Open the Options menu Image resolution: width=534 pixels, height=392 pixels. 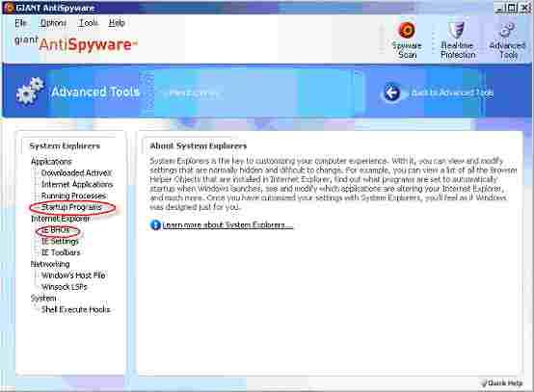[53, 23]
